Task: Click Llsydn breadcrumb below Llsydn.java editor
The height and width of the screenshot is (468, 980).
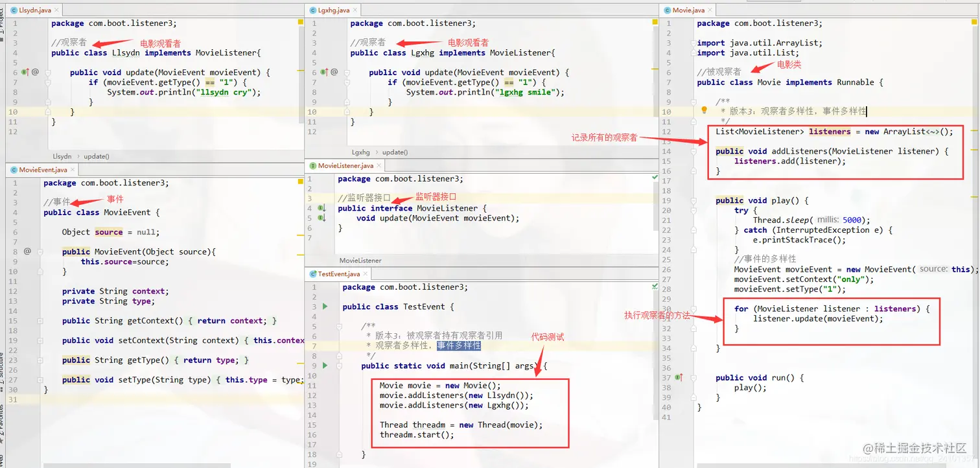Action: [x=62, y=156]
